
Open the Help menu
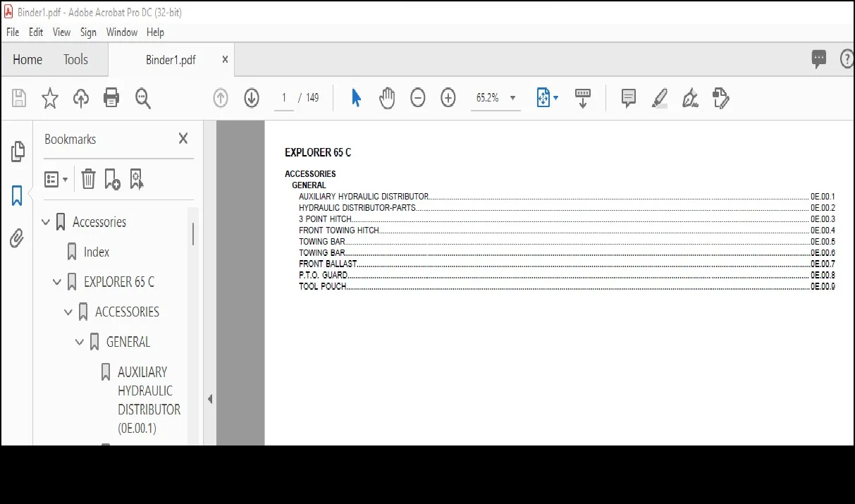[x=155, y=32]
